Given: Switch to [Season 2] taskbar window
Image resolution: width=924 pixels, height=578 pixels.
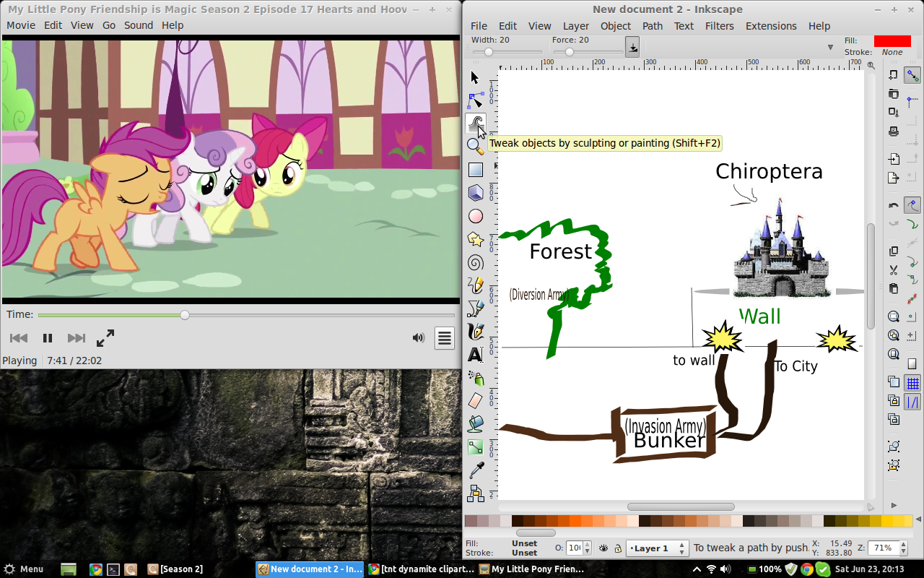Looking at the screenshot, I should point(175,569).
